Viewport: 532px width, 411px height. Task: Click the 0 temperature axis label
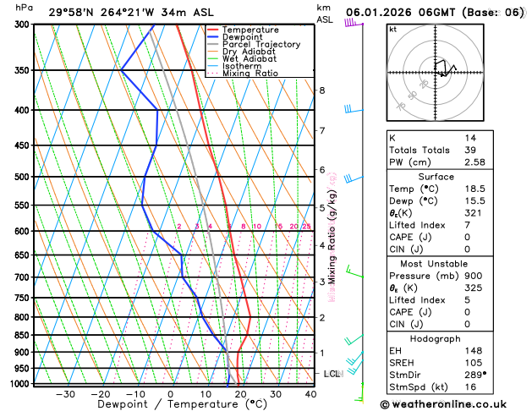click(171, 394)
